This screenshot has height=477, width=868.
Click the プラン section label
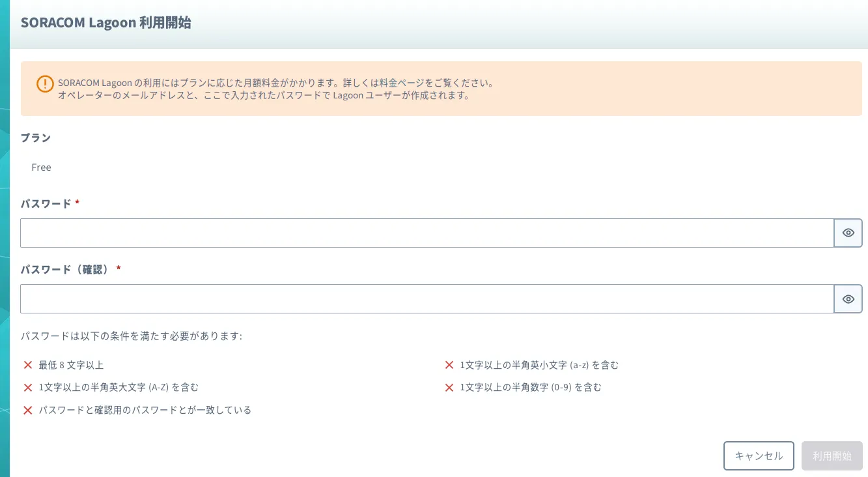(x=36, y=138)
